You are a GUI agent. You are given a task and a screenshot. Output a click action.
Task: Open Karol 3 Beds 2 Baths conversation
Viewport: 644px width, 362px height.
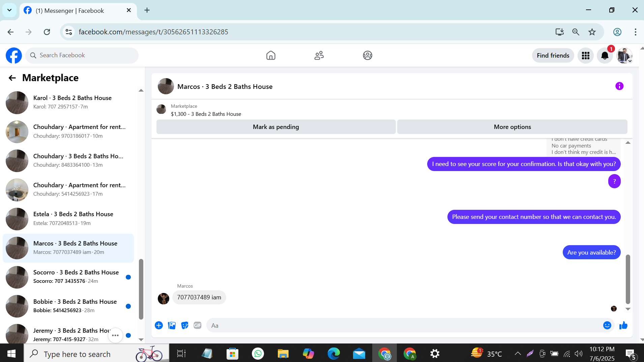[x=68, y=102]
